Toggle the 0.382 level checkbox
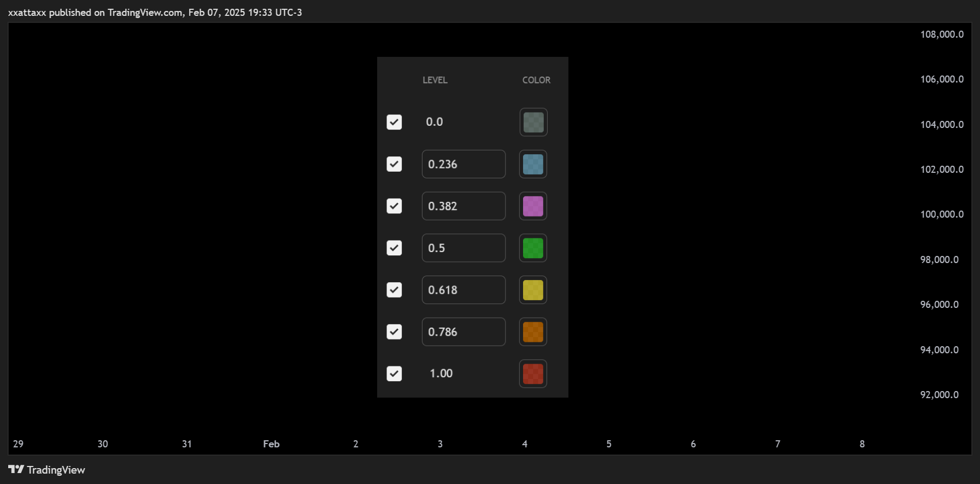This screenshot has height=484, width=980. [394, 206]
